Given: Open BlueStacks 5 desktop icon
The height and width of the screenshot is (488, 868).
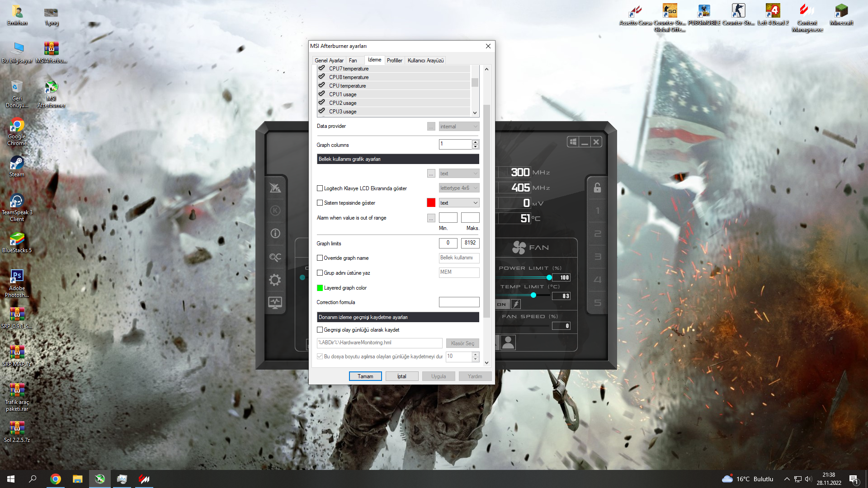Looking at the screenshot, I should [x=17, y=242].
